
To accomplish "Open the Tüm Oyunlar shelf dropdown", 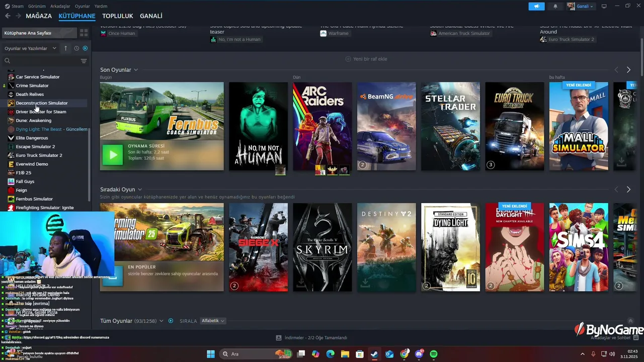I will [162, 321].
